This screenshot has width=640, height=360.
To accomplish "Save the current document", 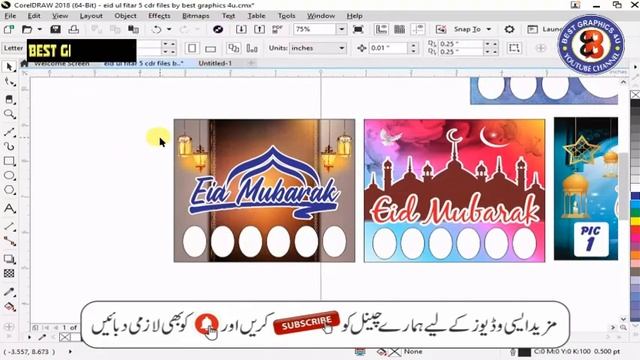I will click(x=55, y=29).
